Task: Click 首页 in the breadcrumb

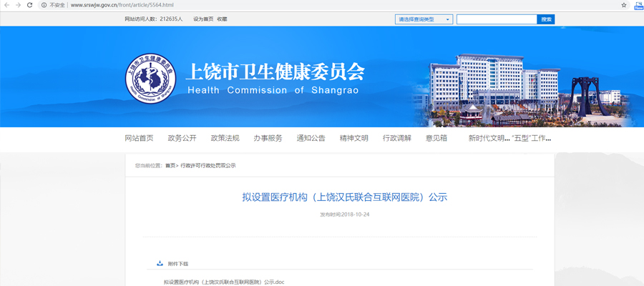Action: (170, 166)
